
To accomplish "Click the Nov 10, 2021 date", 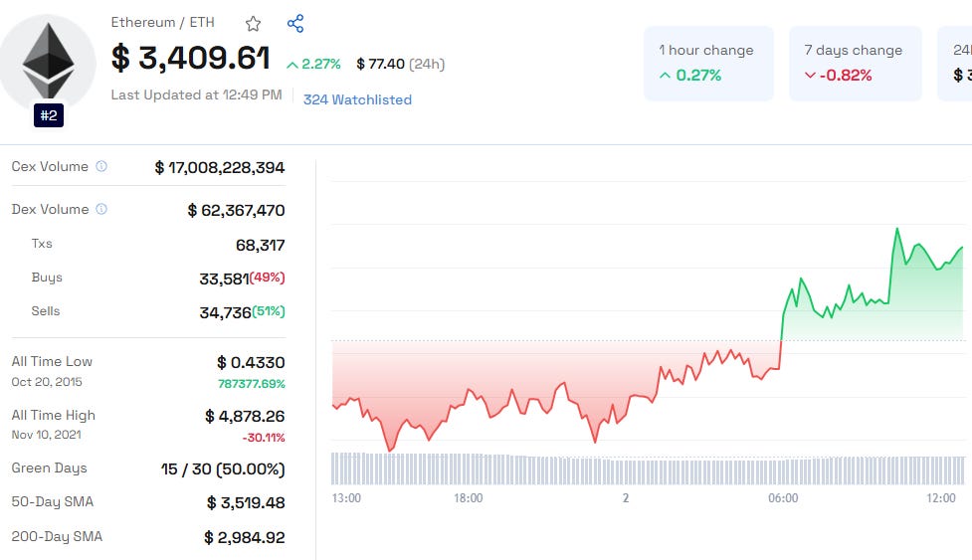I will [46, 435].
